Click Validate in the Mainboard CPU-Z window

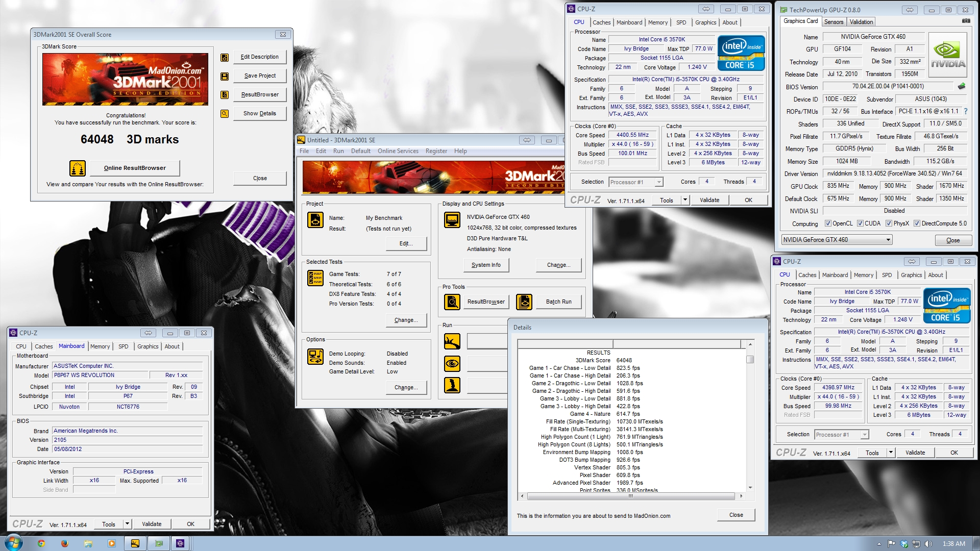click(x=152, y=524)
